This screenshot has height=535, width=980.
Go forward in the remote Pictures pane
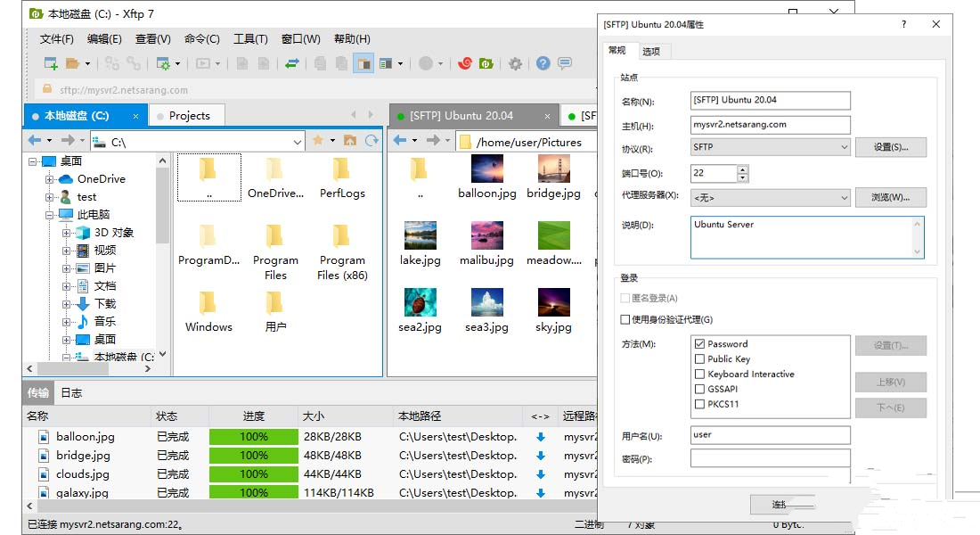(x=433, y=141)
